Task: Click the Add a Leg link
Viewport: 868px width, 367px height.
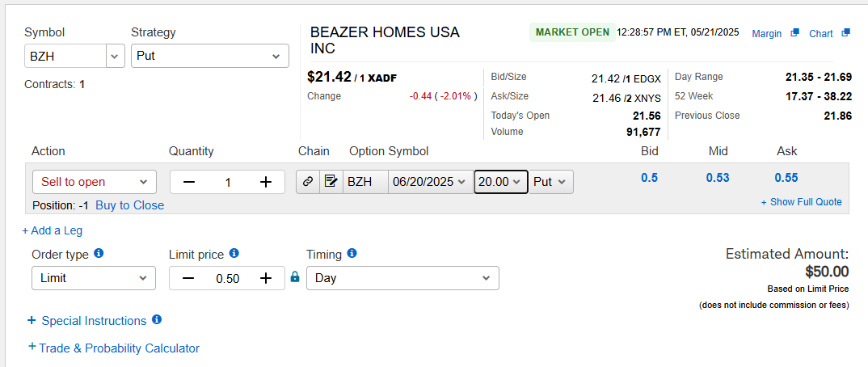Action: [52, 231]
